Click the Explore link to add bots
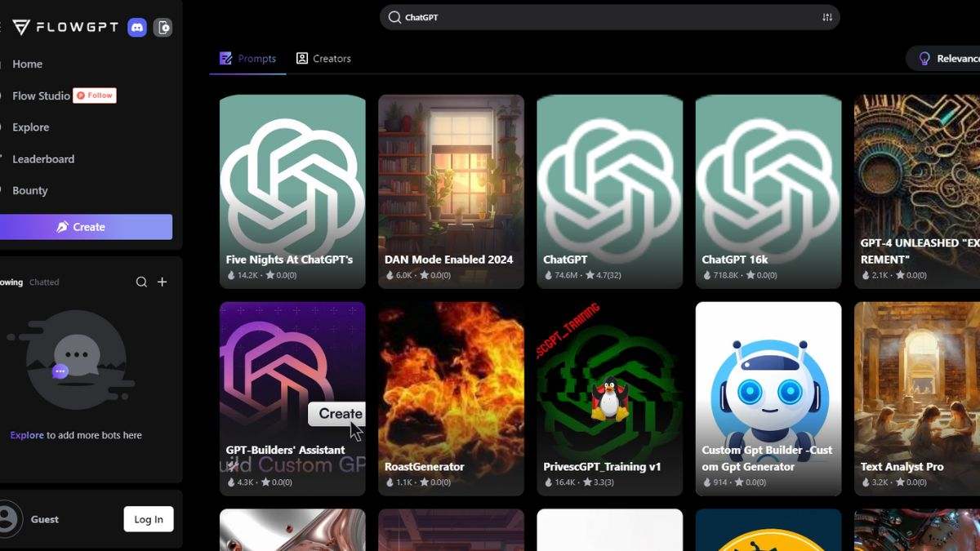 27,435
